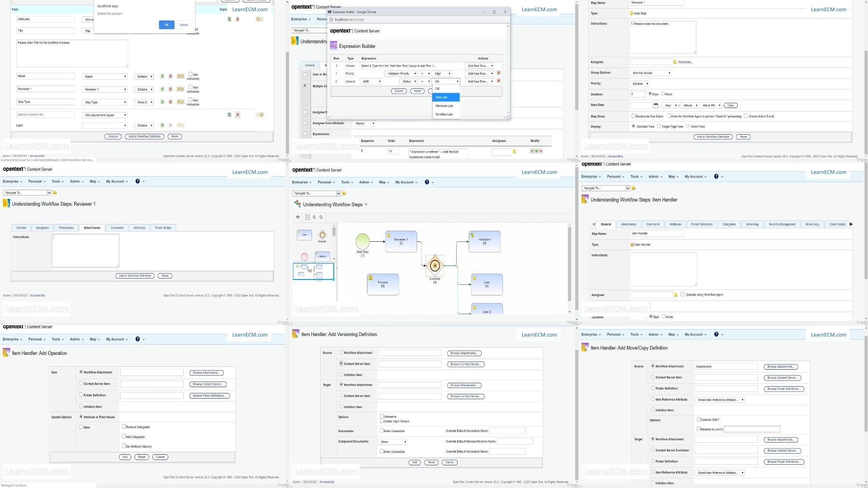Click the green add icon in Name row
This screenshot has height=488, width=868.
coord(162,76)
